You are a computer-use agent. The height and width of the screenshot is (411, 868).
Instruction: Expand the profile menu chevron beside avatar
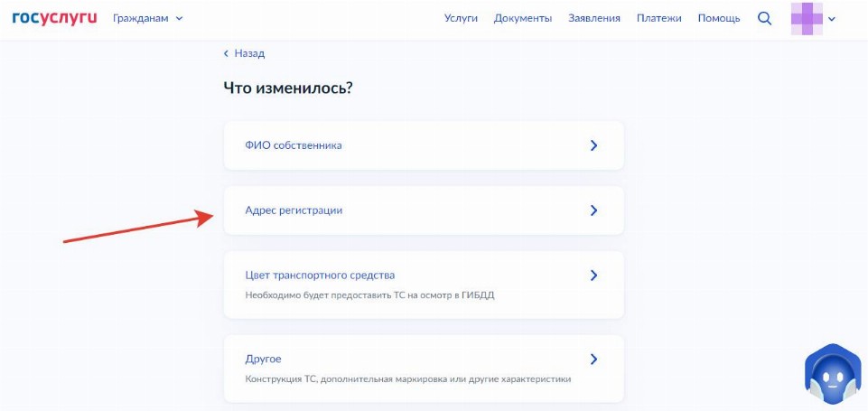click(x=832, y=19)
